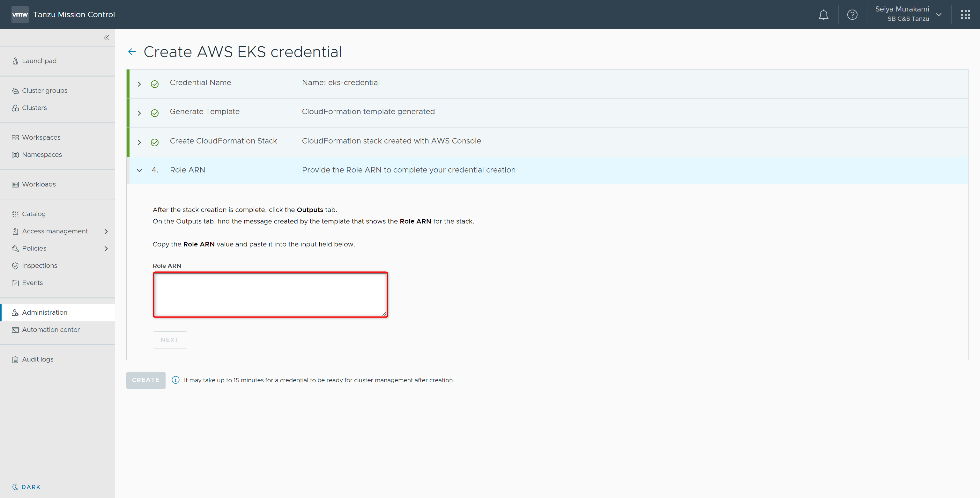Click the help question mark icon
This screenshot has height=498, width=980.
click(852, 15)
